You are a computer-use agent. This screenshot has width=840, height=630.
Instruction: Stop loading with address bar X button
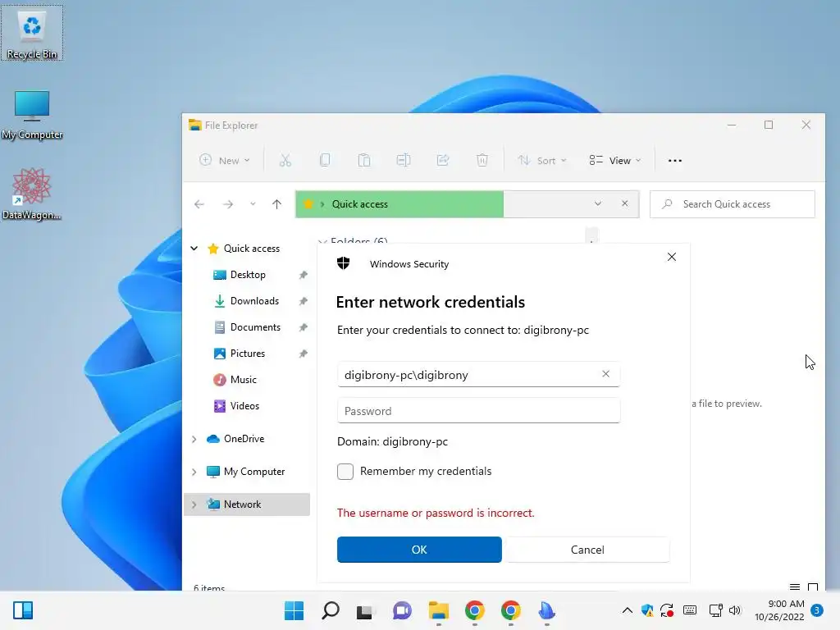tap(624, 203)
